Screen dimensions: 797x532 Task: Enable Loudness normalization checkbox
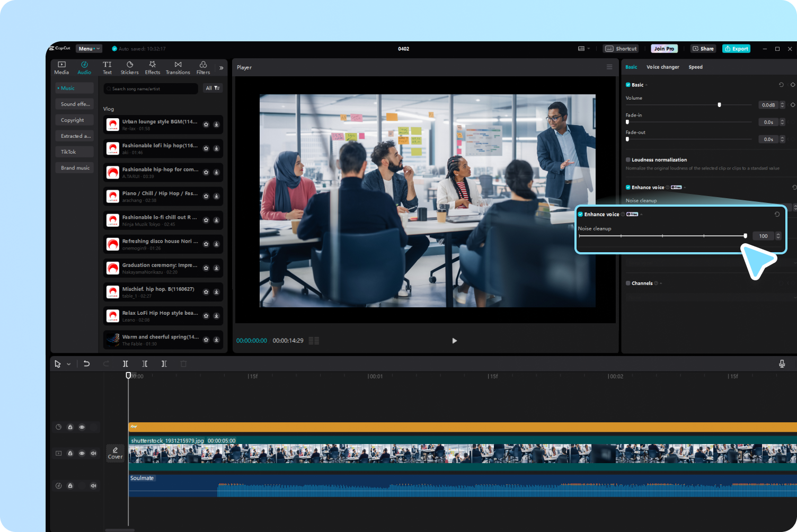pos(628,159)
